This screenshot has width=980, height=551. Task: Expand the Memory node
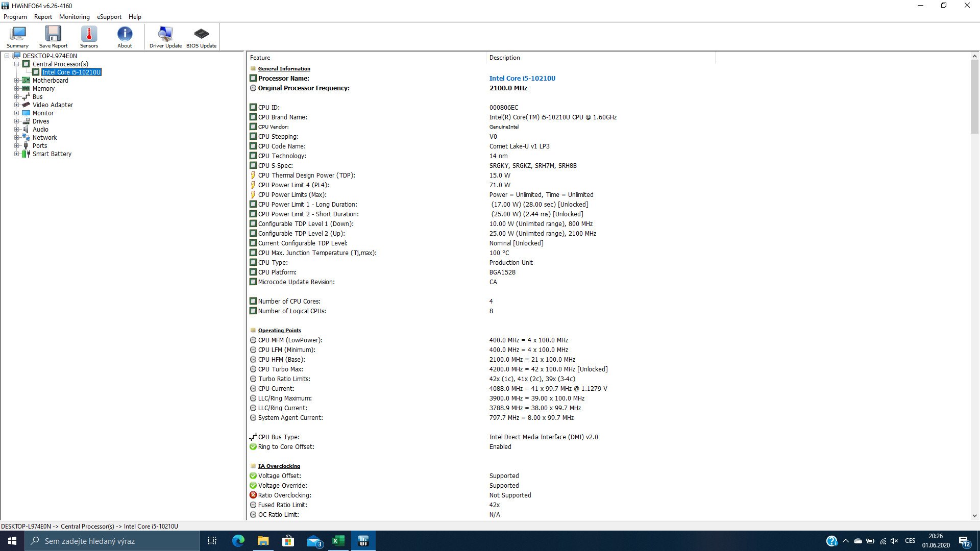16,89
